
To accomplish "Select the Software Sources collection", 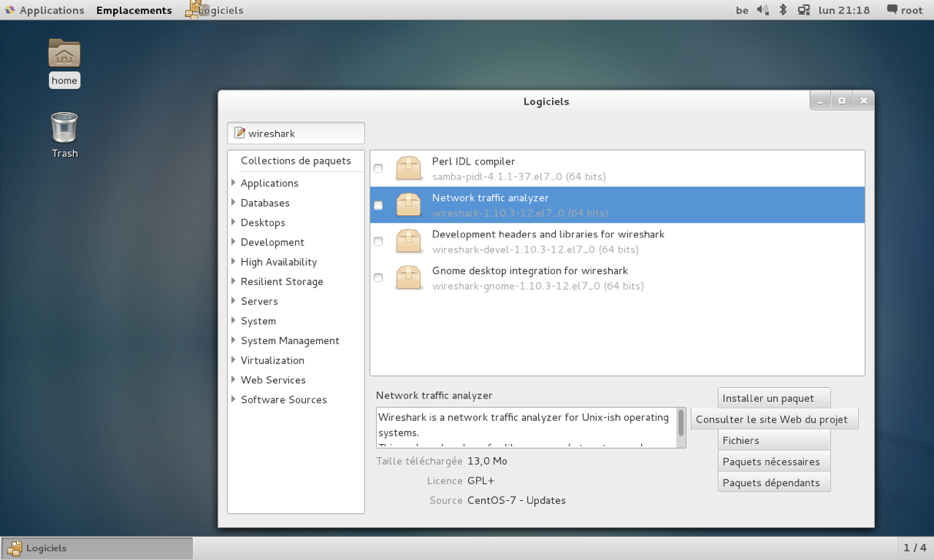I will (284, 399).
